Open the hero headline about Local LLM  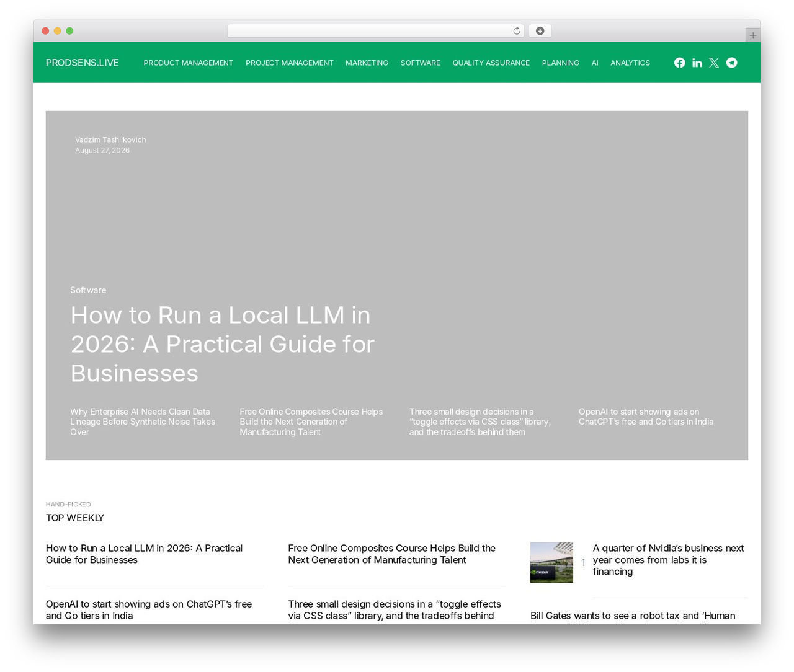point(223,344)
